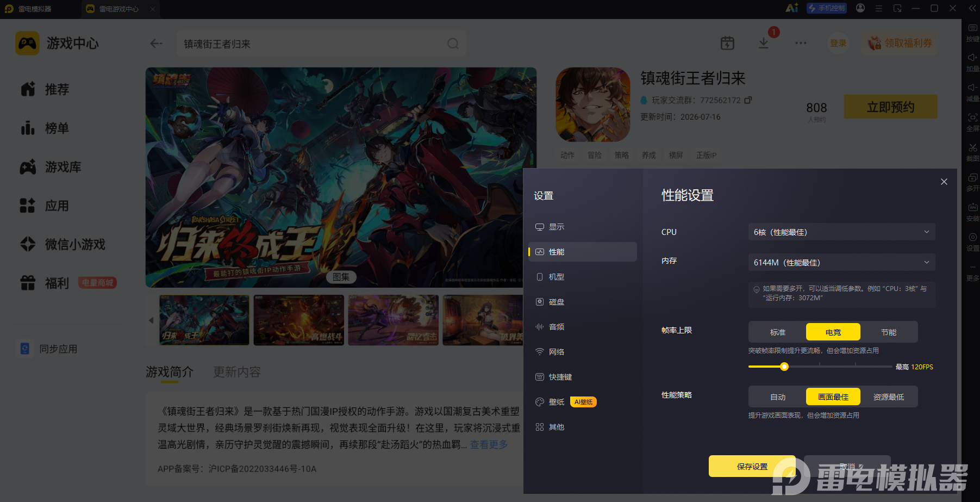The width and height of the screenshot is (980, 502).
Task: Click the 保存设置 button
Action: [752, 466]
